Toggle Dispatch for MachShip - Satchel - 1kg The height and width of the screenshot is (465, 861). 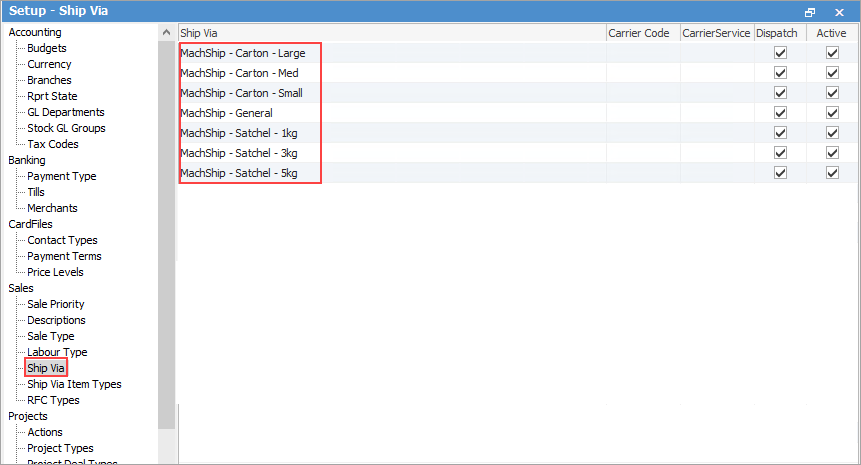pyautogui.click(x=780, y=133)
